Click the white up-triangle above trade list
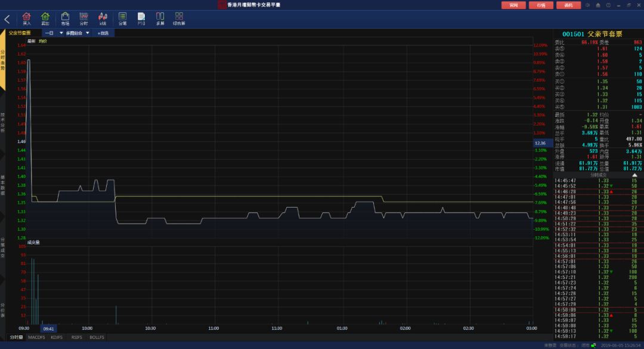This screenshot has width=644, height=349. tap(634, 175)
